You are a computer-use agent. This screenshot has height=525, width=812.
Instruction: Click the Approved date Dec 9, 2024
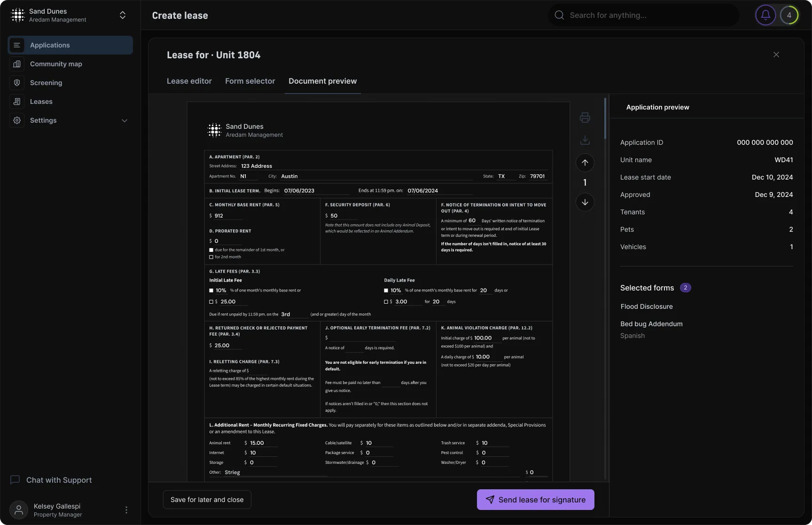[x=774, y=195]
